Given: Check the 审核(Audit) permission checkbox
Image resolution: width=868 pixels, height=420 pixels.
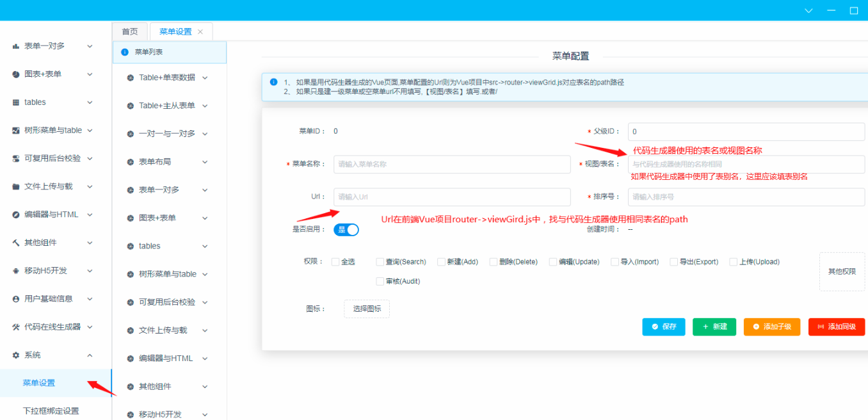Looking at the screenshot, I should [380, 281].
